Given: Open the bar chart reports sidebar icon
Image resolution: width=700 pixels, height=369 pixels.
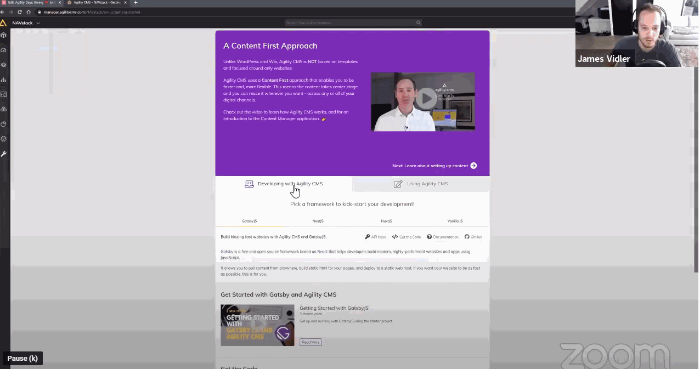Looking at the screenshot, I should [x=4, y=79].
